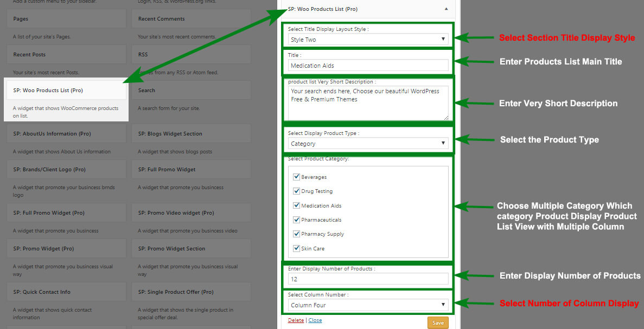This screenshot has width=644, height=329.
Task: Click the Display Number of Products field
Action: point(368,279)
